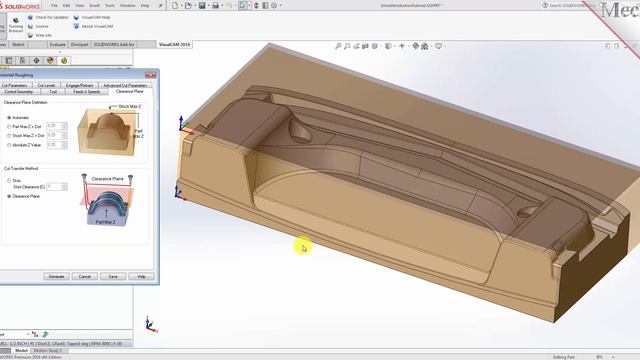Open the PropertyManager panel tab icon
Screen dimensions: 640x360
pos(9,61)
